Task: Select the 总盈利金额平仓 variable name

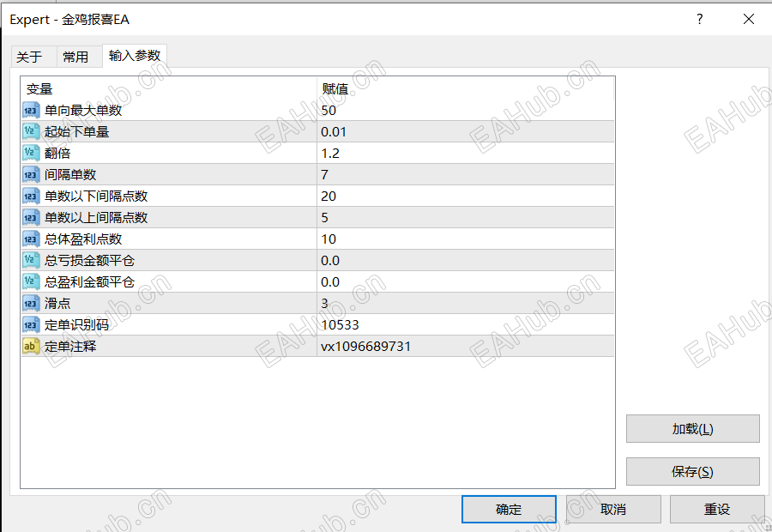Action: [89, 281]
